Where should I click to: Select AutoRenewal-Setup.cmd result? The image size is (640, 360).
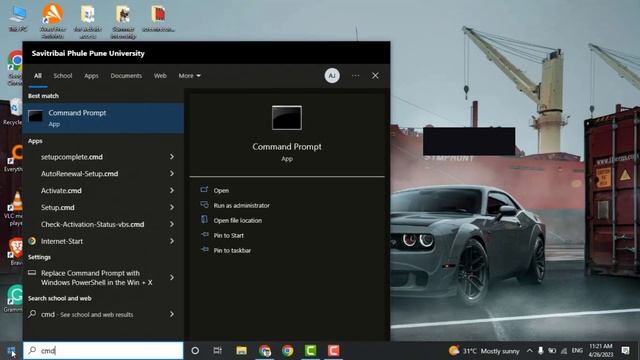[80, 173]
